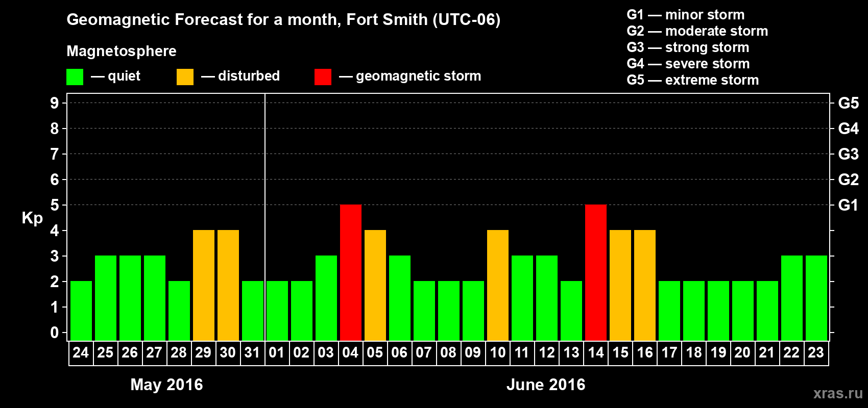This screenshot has width=868, height=408.
Task: Select the green bar for June 13
Action: click(571, 311)
